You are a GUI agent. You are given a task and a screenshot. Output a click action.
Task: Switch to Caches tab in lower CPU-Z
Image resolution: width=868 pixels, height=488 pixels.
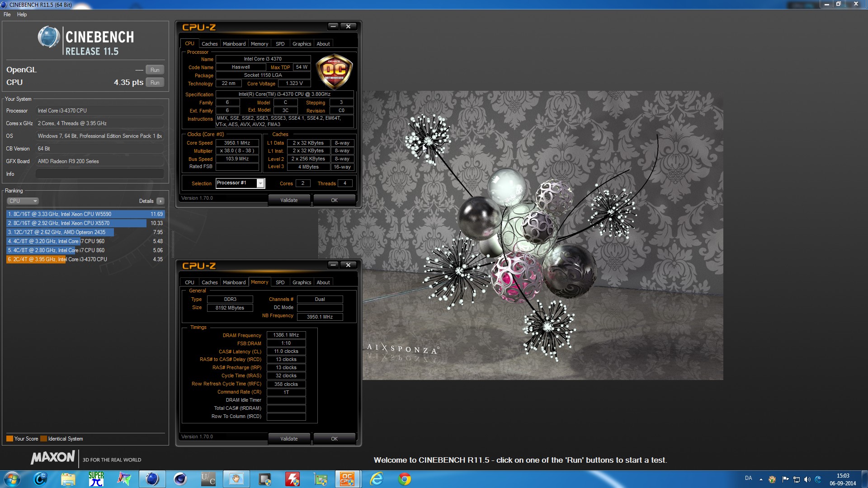tap(209, 282)
